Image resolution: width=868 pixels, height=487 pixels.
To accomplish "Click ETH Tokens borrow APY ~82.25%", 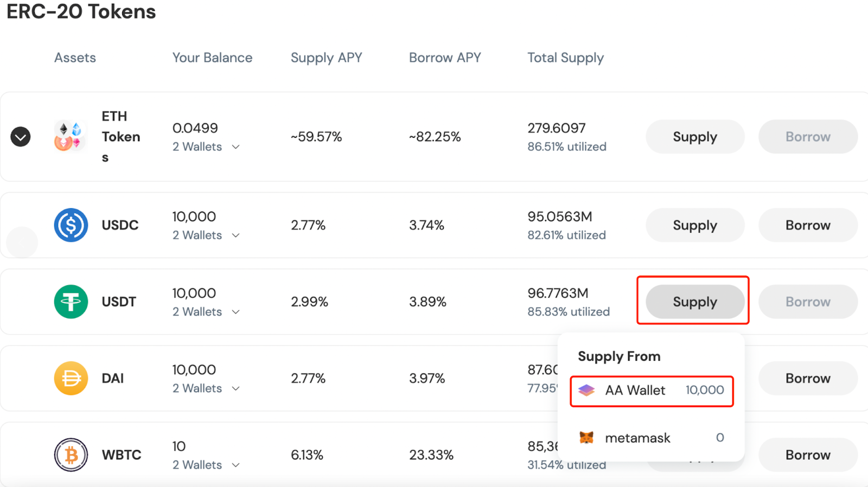I will point(435,137).
